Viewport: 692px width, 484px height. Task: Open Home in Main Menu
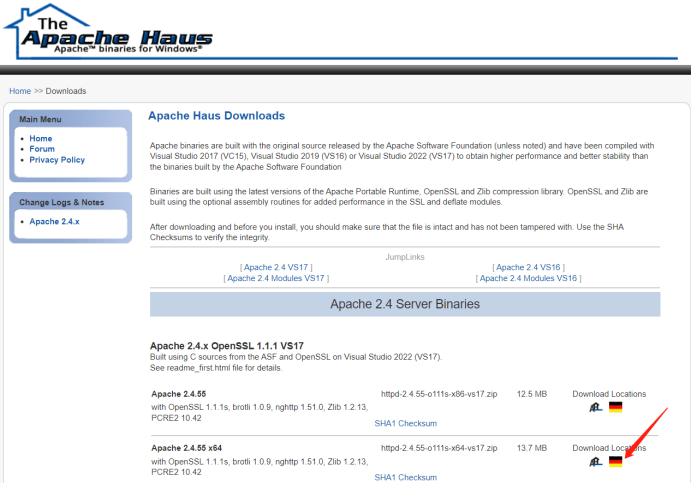(x=41, y=138)
